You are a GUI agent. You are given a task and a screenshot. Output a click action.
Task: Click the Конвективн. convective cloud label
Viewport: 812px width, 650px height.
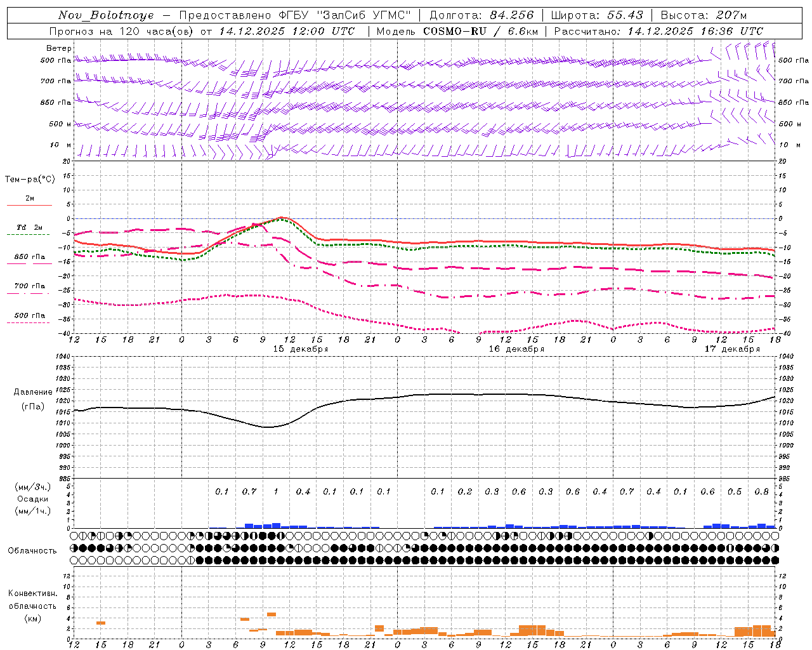pyautogui.click(x=33, y=594)
